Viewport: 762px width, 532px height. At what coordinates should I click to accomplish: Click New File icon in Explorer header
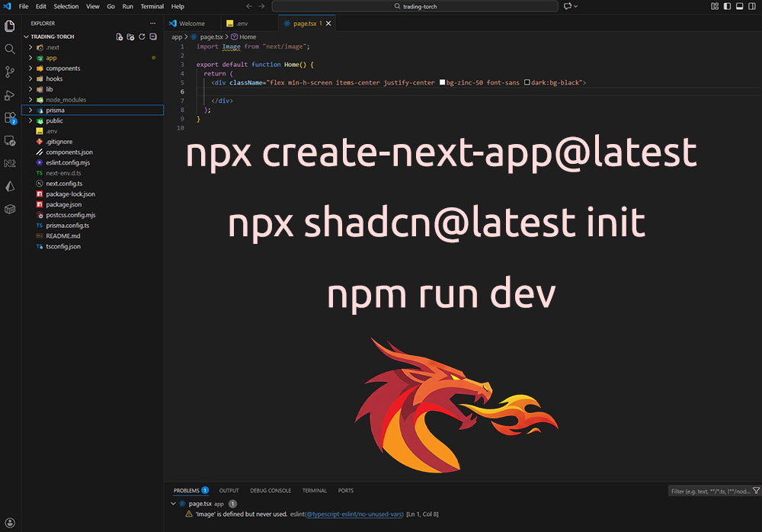(x=119, y=37)
